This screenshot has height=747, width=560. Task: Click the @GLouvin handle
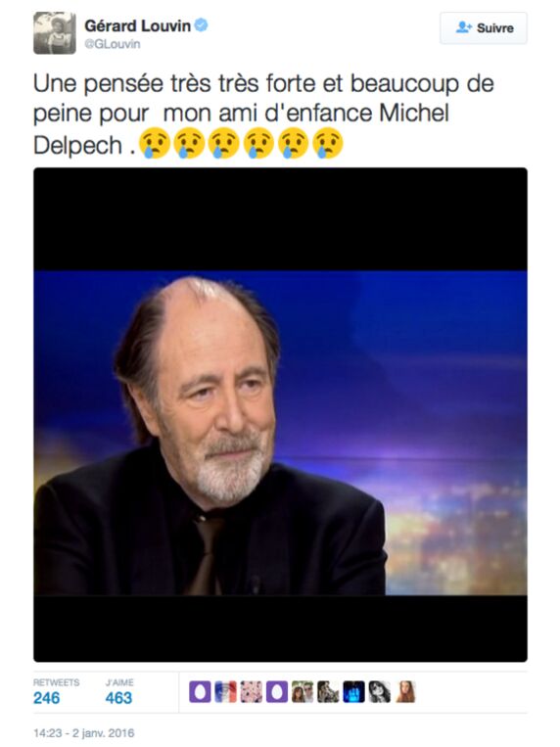tap(113, 44)
